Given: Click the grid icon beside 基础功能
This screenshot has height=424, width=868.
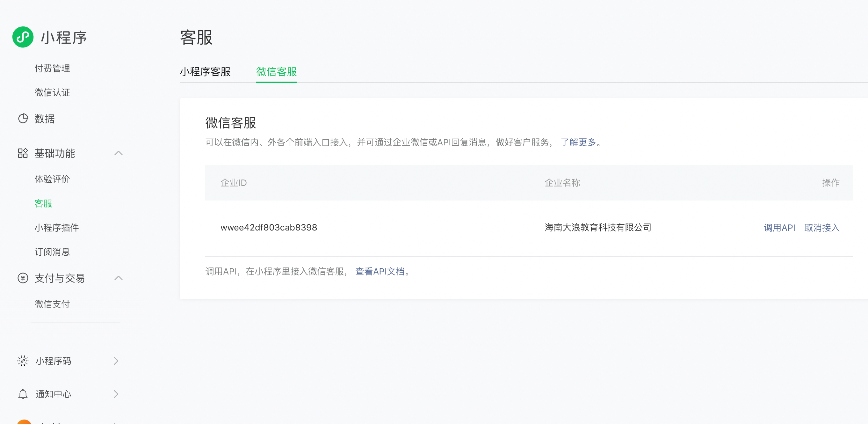Looking at the screenshot, I should [x=23, y=153].
